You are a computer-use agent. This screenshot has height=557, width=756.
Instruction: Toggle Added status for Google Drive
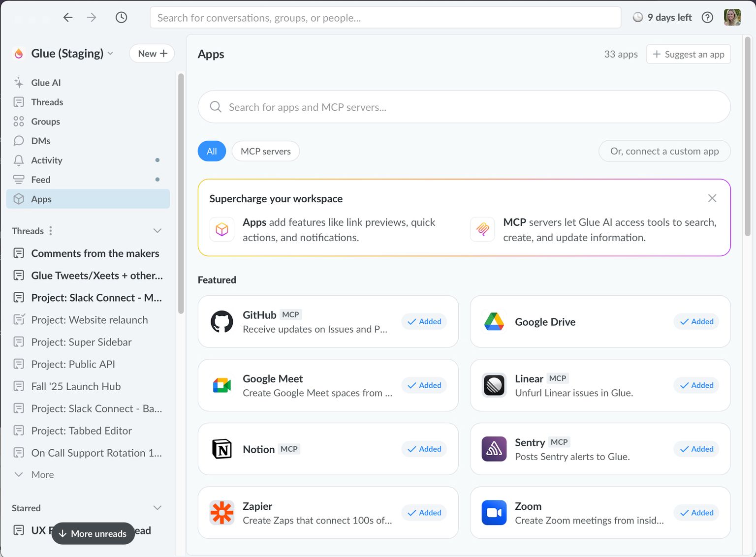coord(696,322)
